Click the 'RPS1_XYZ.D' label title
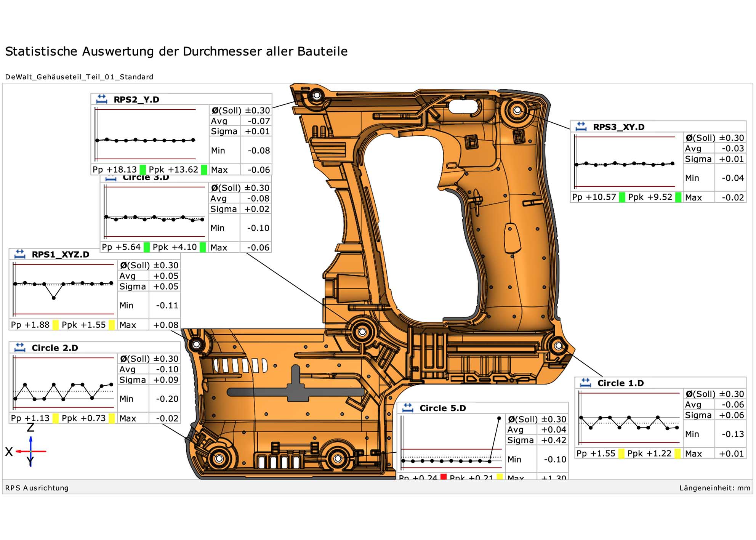This screenshot has width=756, height=540. point(61,254)
